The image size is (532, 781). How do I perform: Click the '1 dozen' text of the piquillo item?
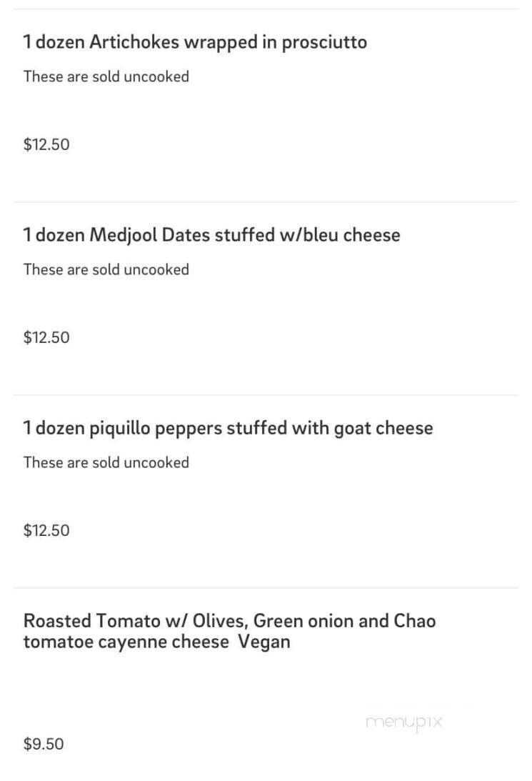coord(54,428)
